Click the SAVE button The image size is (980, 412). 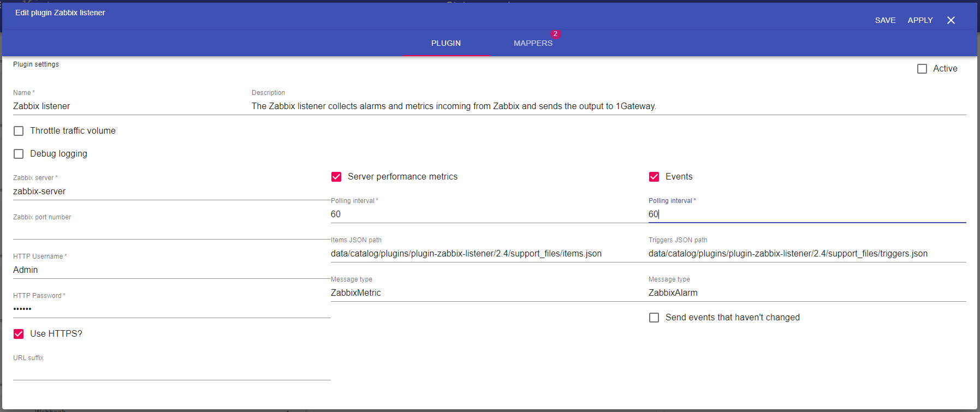885,20
